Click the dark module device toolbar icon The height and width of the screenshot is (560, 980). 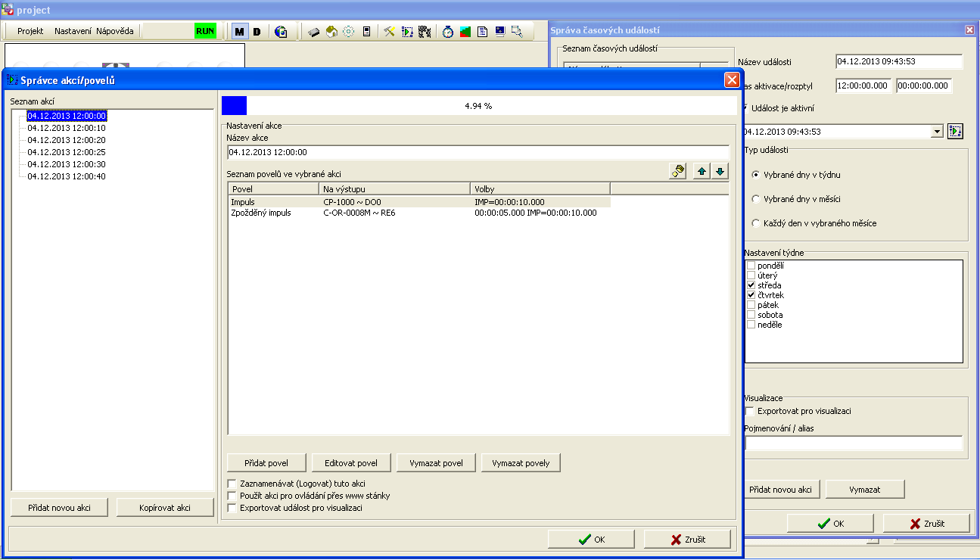pos(314,32)
